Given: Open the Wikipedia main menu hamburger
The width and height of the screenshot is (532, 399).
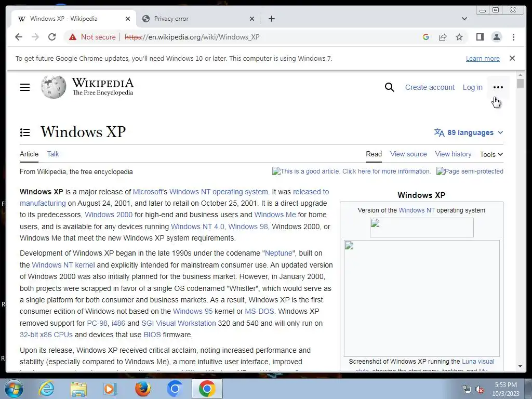Looking at the screenshot, I should (x=25, y=87).
